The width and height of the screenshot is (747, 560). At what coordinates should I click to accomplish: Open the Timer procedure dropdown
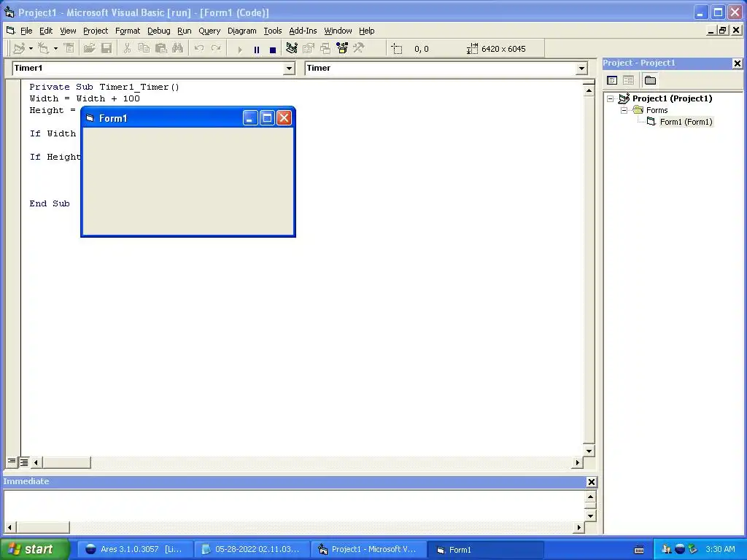pyautogui.click(x=581, y=69)
